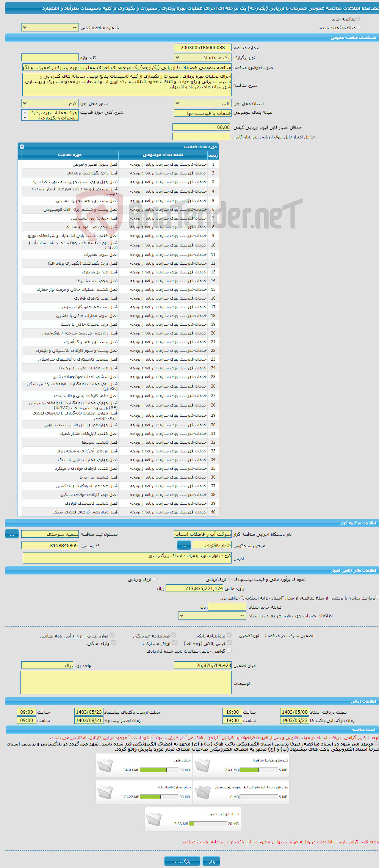Click the شرح مناقصه text area
Viewport: 379px width, 868px height.
click(x=127, y=85)
